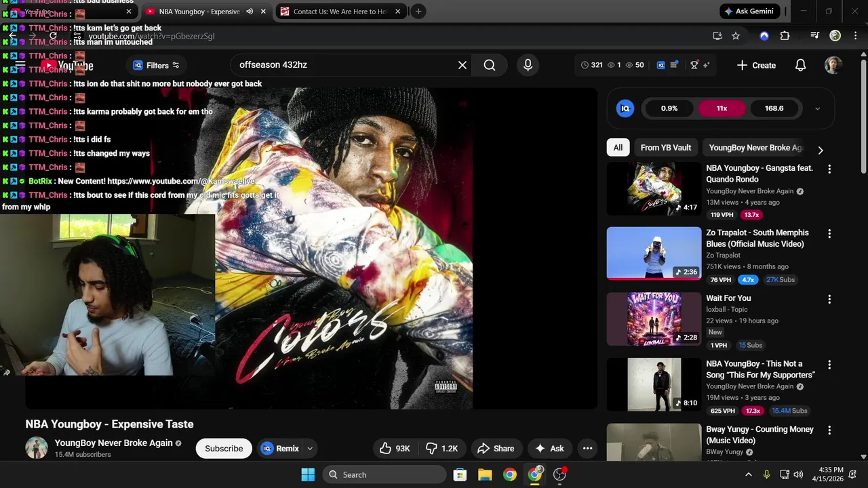Open vidIQ trophy achievements icon
The height and width of the screenshot is (488, 868).
point(694,65)
